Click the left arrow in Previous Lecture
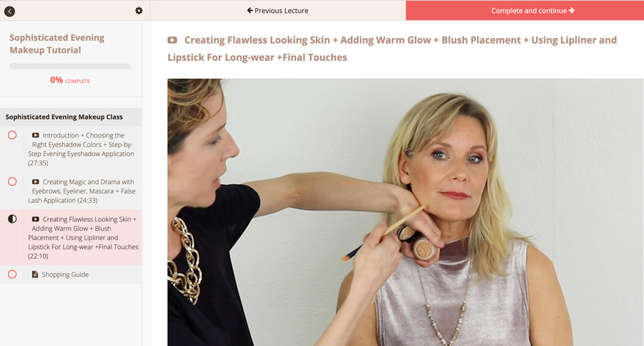The width and height of the screenshot is (644, 346). pos(250,10)
